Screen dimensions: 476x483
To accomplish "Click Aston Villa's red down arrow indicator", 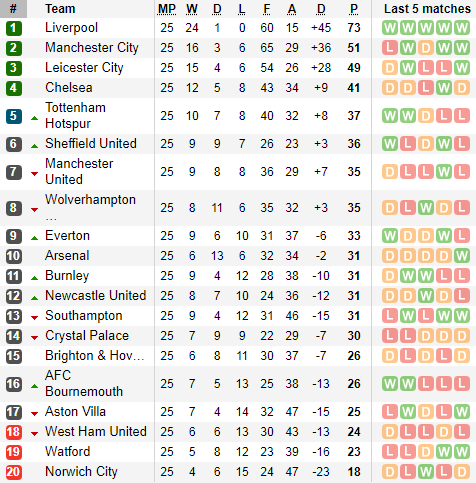I will pyautogui.click(x=34, y=414).
